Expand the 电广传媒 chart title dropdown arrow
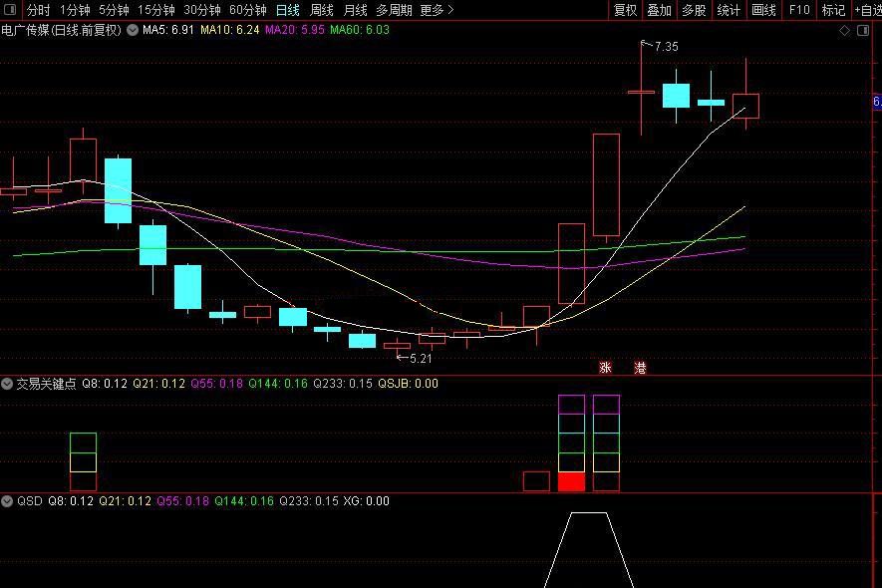Screen dimensions: 882x588 [x=131, y=30]
